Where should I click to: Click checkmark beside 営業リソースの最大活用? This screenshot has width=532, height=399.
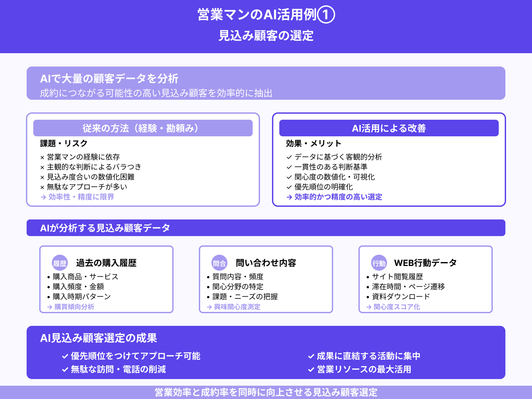click(x=311, y=370)
